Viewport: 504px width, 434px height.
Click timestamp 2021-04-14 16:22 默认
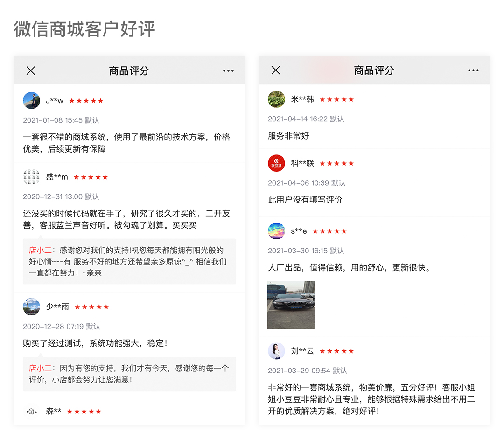(306, 119)
